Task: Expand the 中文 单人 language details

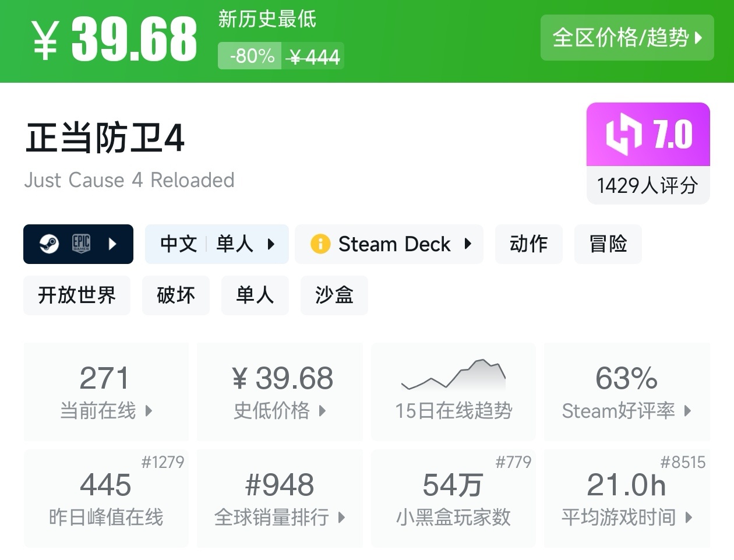Action: click(217, 244)
